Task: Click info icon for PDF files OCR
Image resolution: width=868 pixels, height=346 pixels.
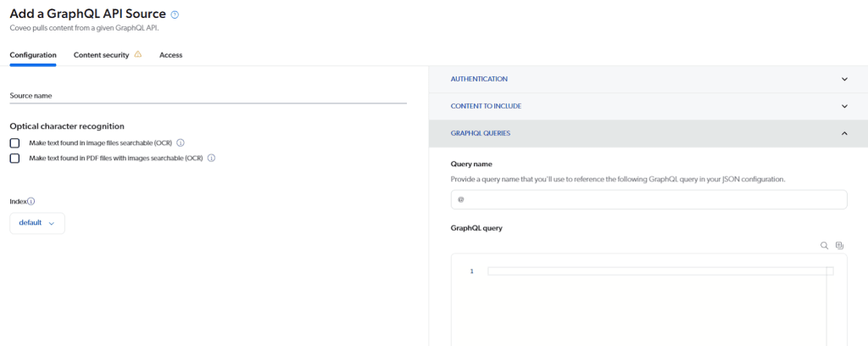Action: [x=211, y=158]
